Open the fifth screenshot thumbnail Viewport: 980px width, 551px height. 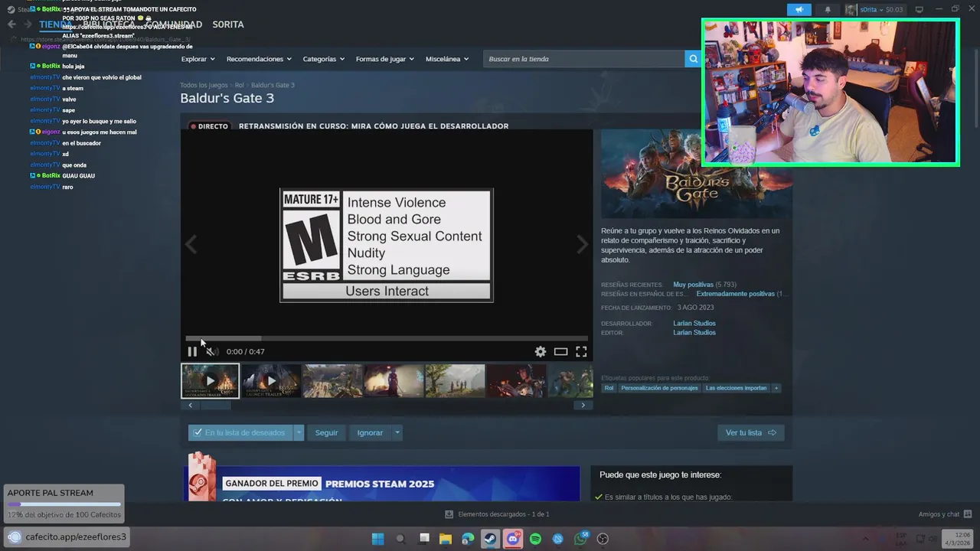click(455, 380)
